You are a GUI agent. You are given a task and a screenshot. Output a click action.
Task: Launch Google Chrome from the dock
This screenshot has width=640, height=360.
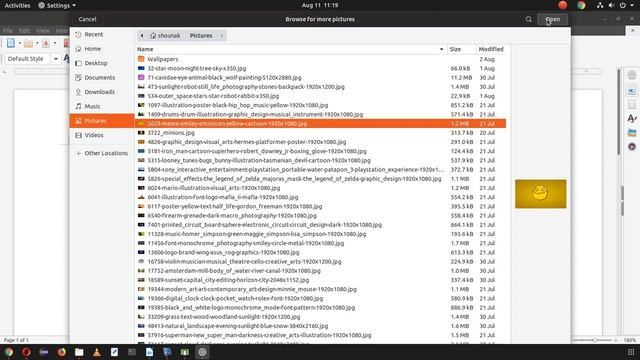point(9,352)
